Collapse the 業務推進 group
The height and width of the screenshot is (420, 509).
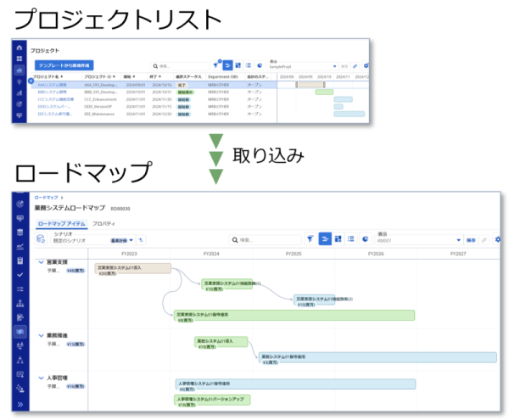tap(41, 335)
